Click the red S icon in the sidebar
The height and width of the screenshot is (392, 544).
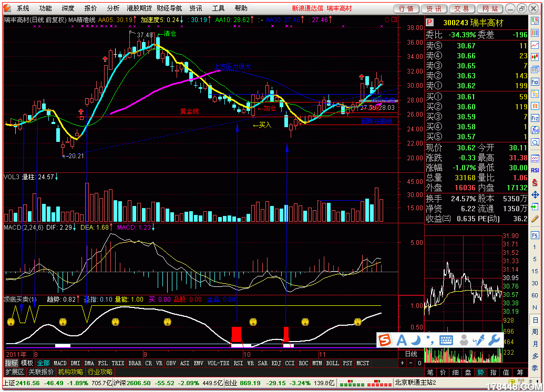[535, 182]
